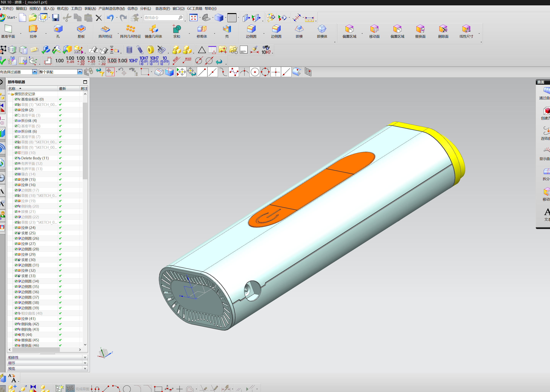Click the 删除面 (Delete Face) icon
The image size is (550, 392).
[443, 29]
